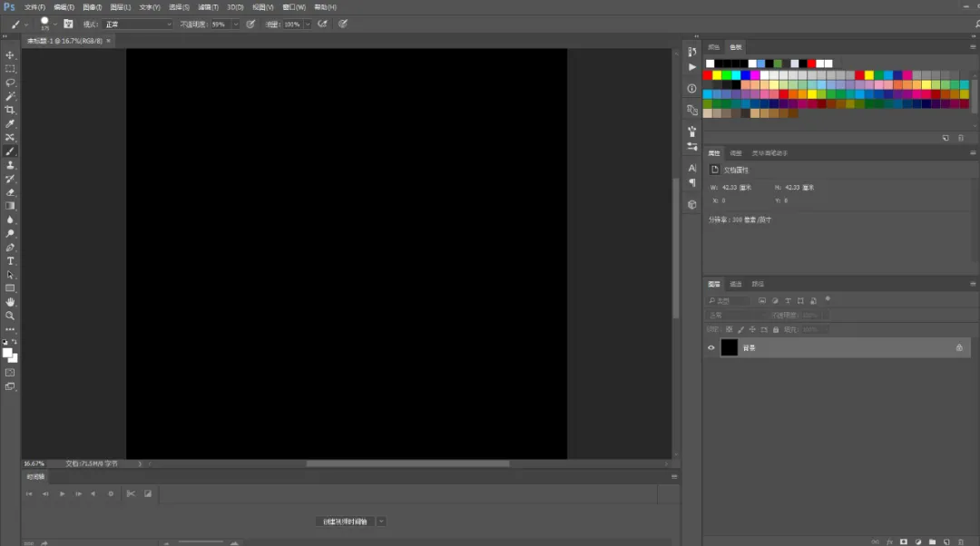
Task: Click the foreground color swatch
Action: point(7,354)
